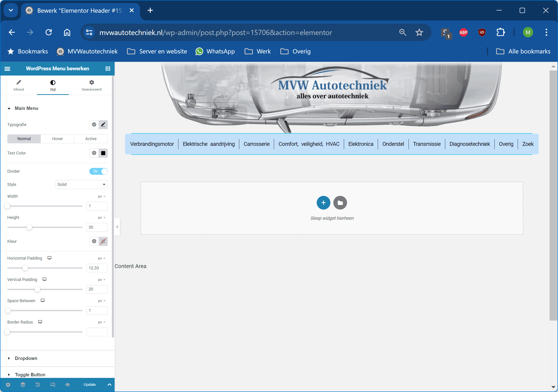Click the global color icon for Text Color

(94, 153)
